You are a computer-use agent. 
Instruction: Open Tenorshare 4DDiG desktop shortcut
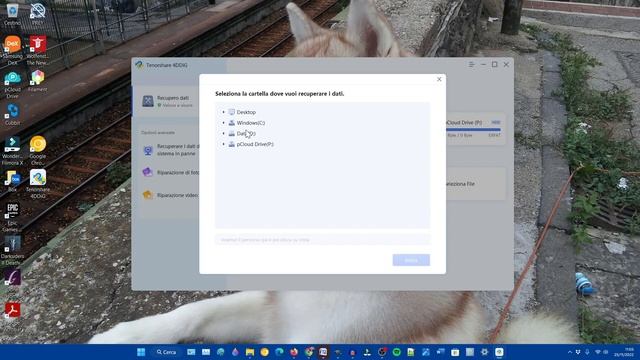[x=38, y=184]
